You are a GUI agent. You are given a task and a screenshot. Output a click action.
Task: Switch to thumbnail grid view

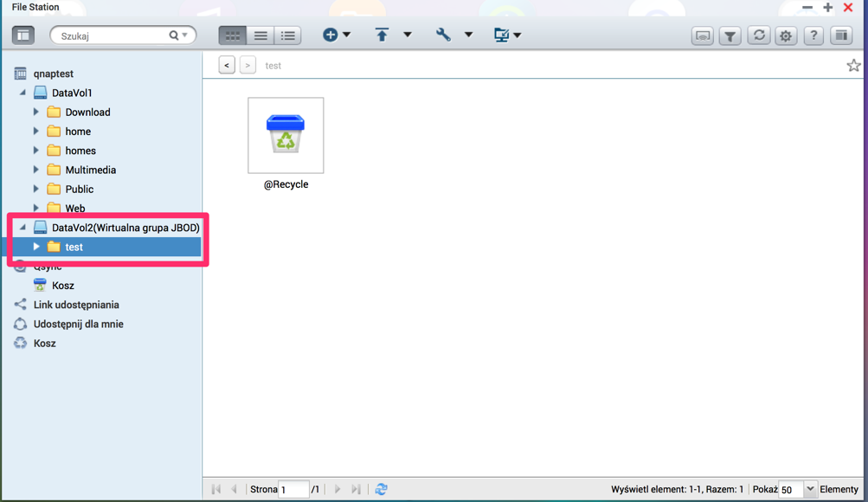(232, 35)
